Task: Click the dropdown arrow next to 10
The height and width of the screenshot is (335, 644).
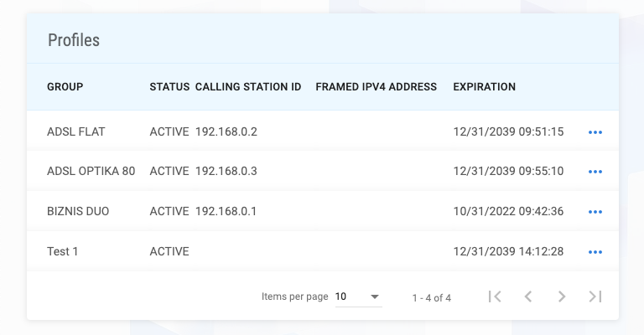Action: [375, 297]
